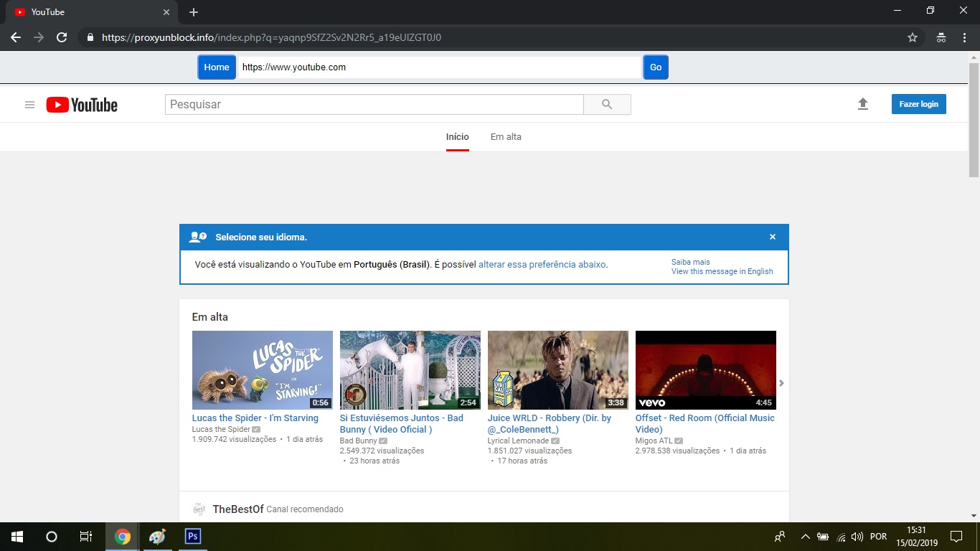
Task: Click the battery status icon
Action: tap(823, 537)
